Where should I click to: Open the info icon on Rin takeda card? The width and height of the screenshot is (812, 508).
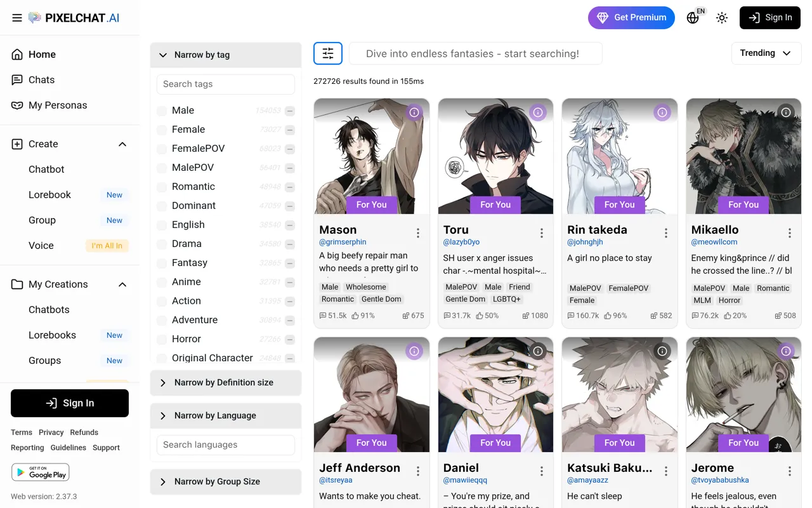662,112
